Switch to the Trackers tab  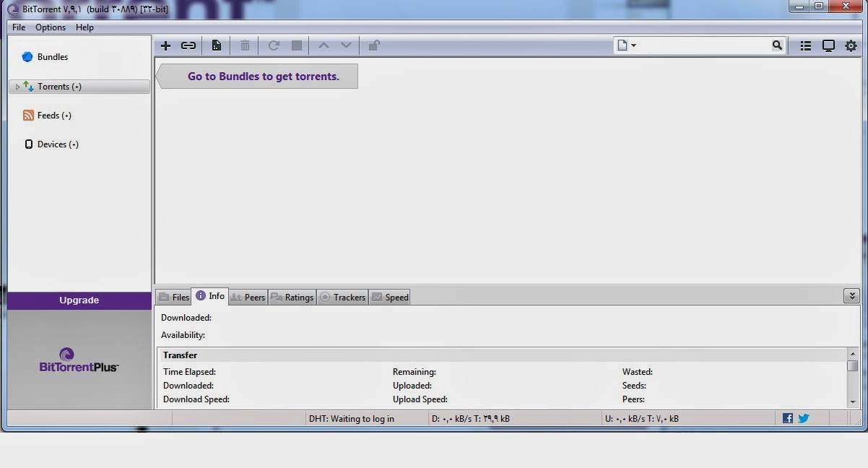pos(342,297)
